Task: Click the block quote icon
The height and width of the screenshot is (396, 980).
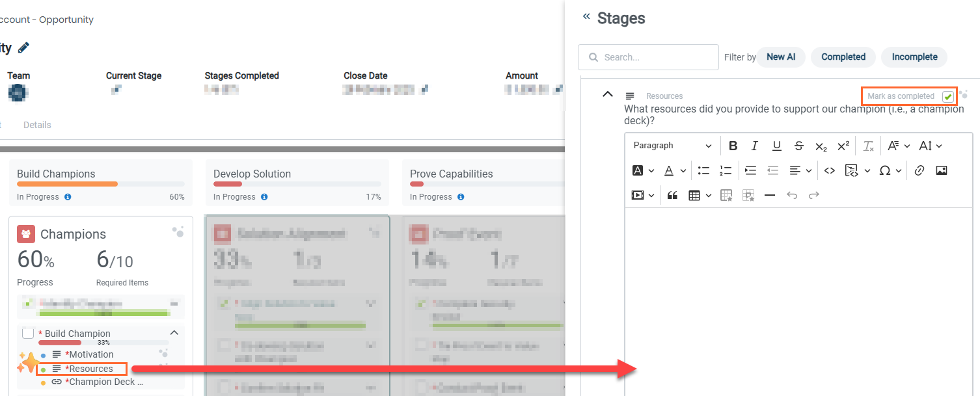Action: (x=672, y=195)
